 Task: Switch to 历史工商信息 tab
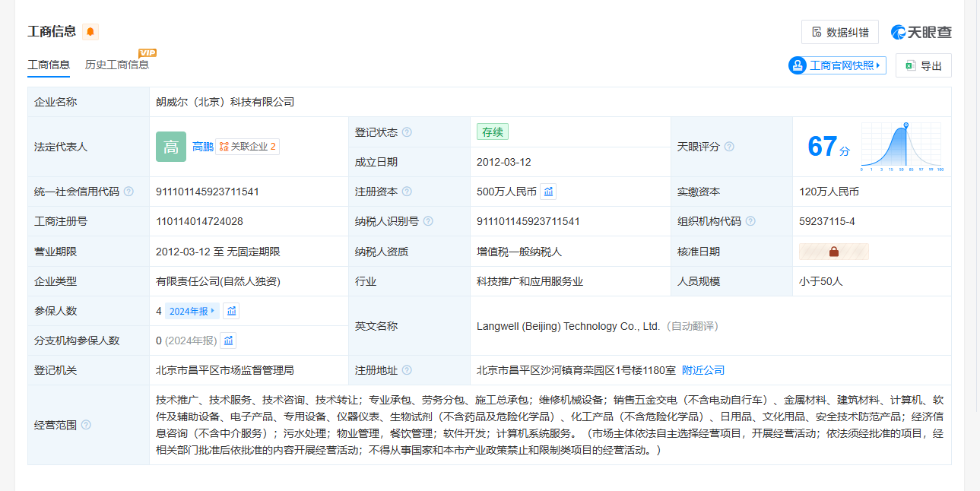117,65
